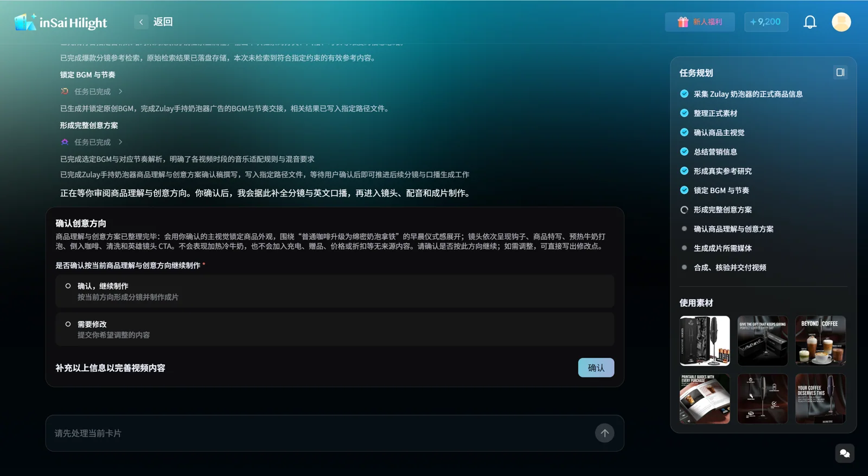Click checkmark beside 确认商品主视觉
This screenshot has width=868, height=476.
[684, 132]
